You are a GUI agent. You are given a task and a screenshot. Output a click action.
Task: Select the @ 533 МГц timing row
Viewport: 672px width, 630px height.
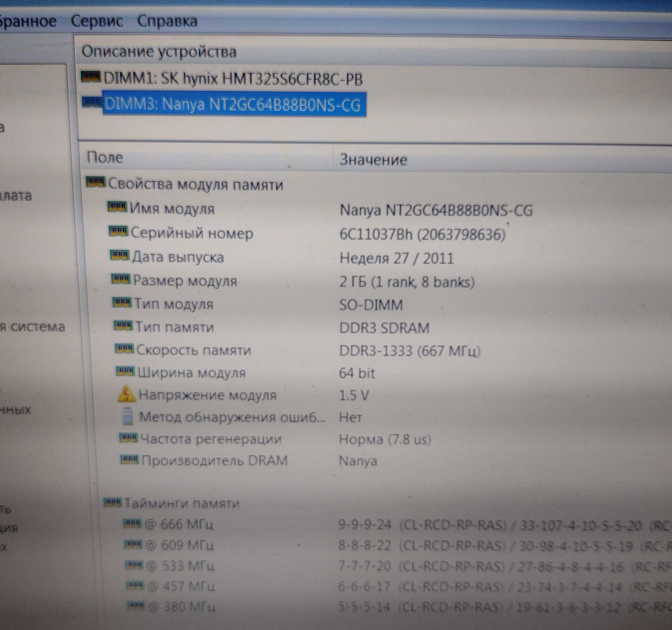180,566
